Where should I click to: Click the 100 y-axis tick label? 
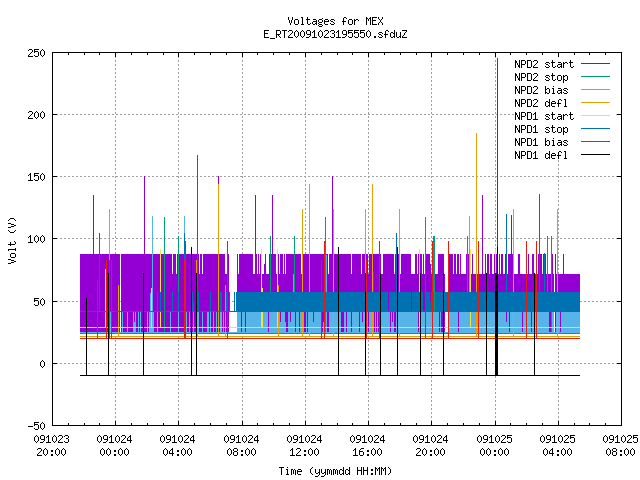(x=36, y=239)
